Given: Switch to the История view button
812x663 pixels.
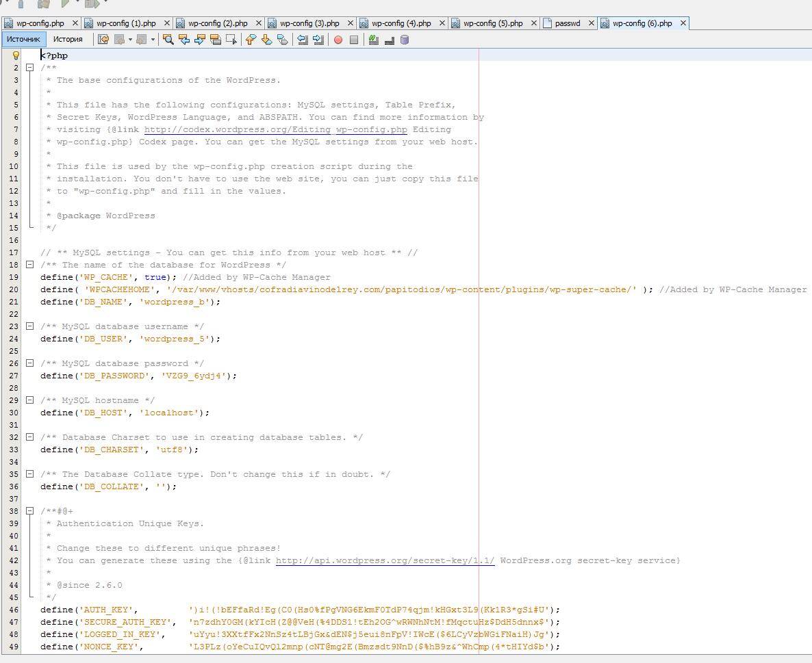Looking at the screenshot, I should coord(68,39).
